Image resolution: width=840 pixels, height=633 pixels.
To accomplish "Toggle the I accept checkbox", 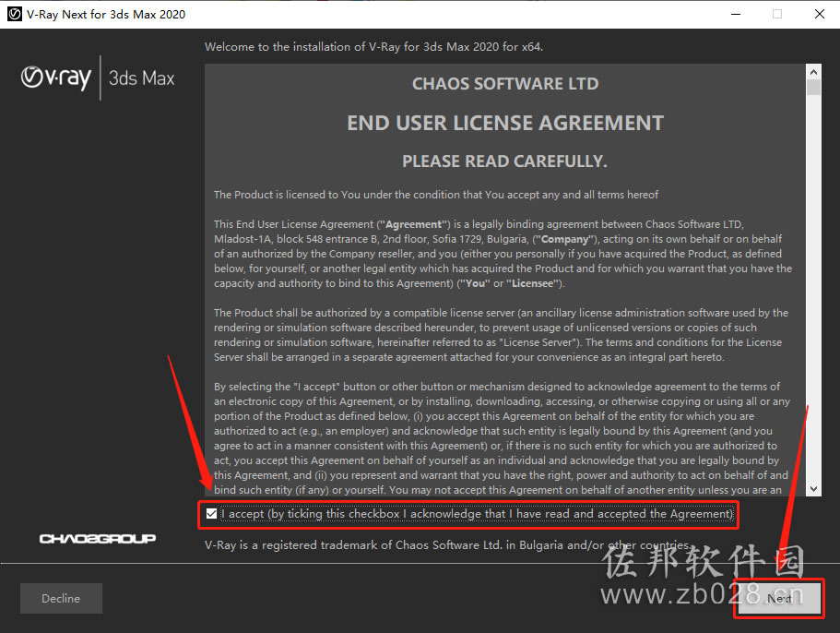I will [211, 514].
